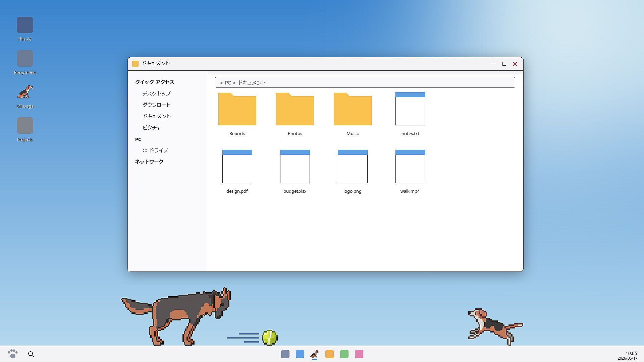The height and width of the screenshot is (362, 644).
Task: Open C: ドライブ in sidebar
Action: pyautogui.click(x=155, y=150)
